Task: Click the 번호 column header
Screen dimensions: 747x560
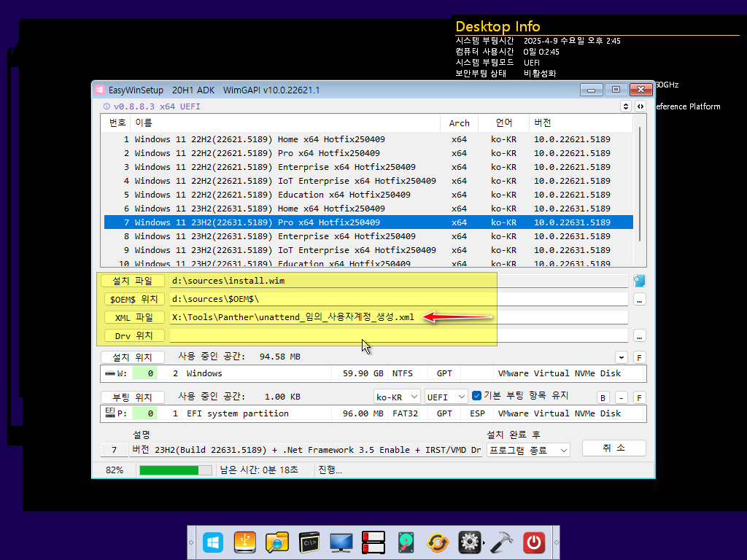Action: point(117,122)
